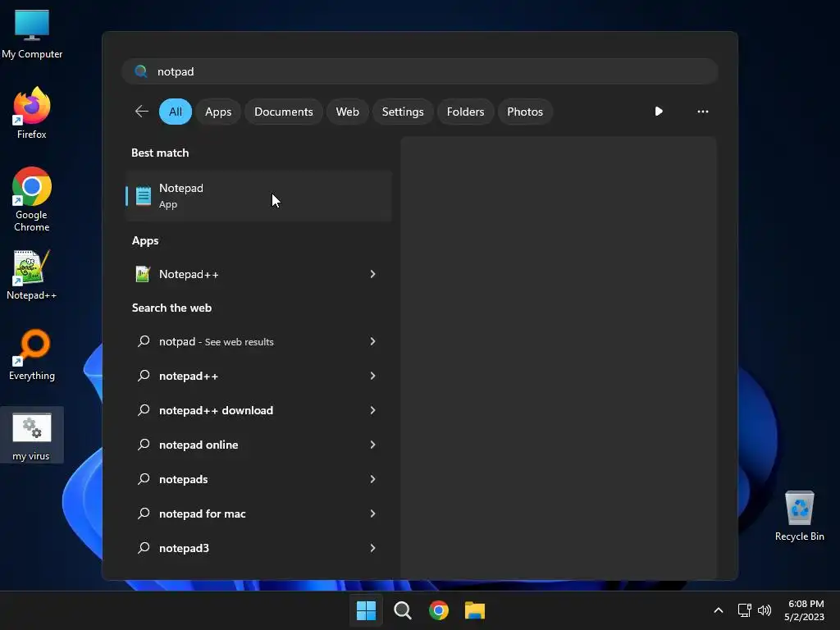840x630 pixels.
Task: Click the network icon in system tray
Action: [x=744, y=610]
